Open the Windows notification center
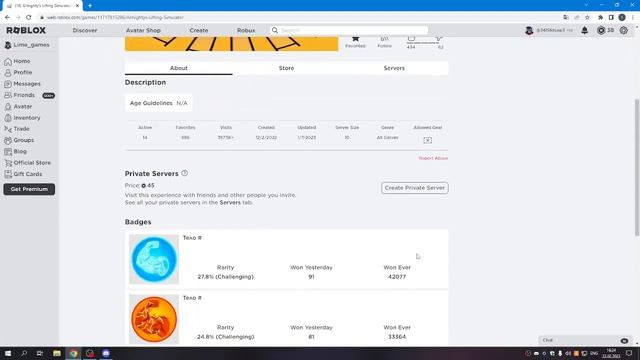The width and height of the screenshot is (640, 360). click(629, 353)
